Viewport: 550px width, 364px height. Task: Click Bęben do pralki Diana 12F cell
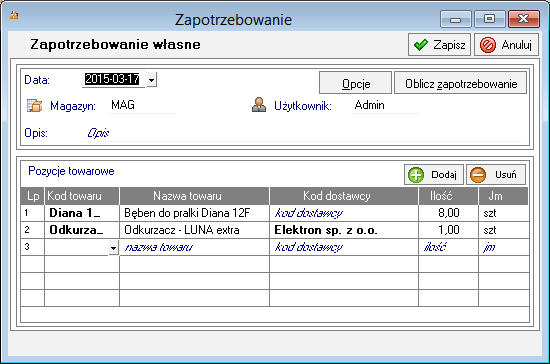point(195,213)
